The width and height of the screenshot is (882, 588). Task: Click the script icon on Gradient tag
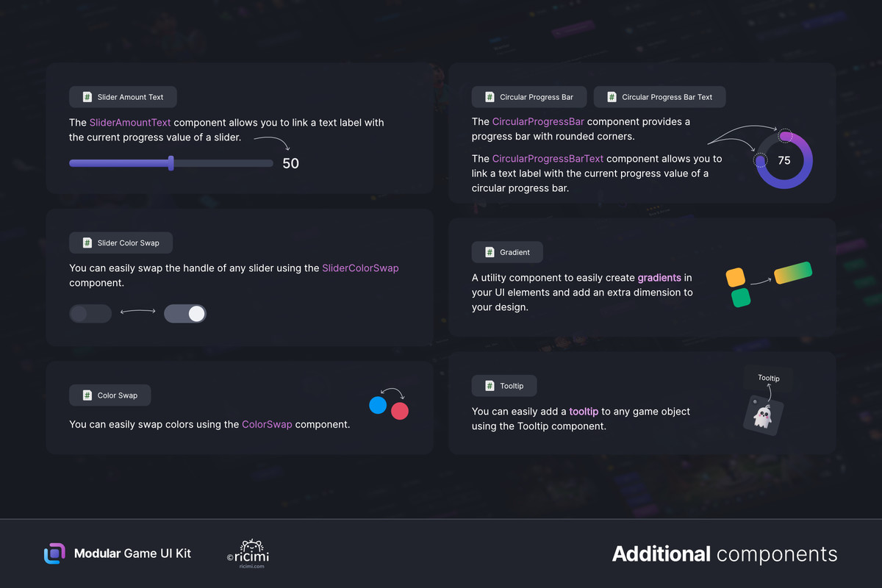pyautogui.click(x=490, y=252)
